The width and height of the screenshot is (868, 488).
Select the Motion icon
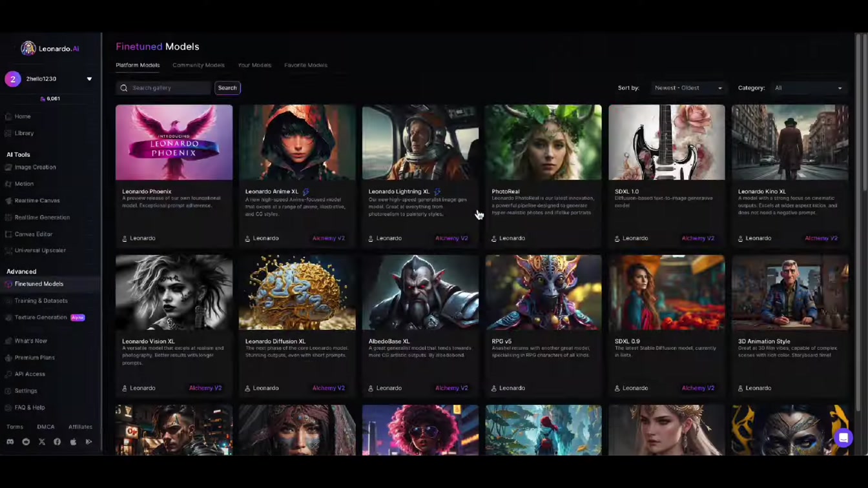click(x=8, y=184)
